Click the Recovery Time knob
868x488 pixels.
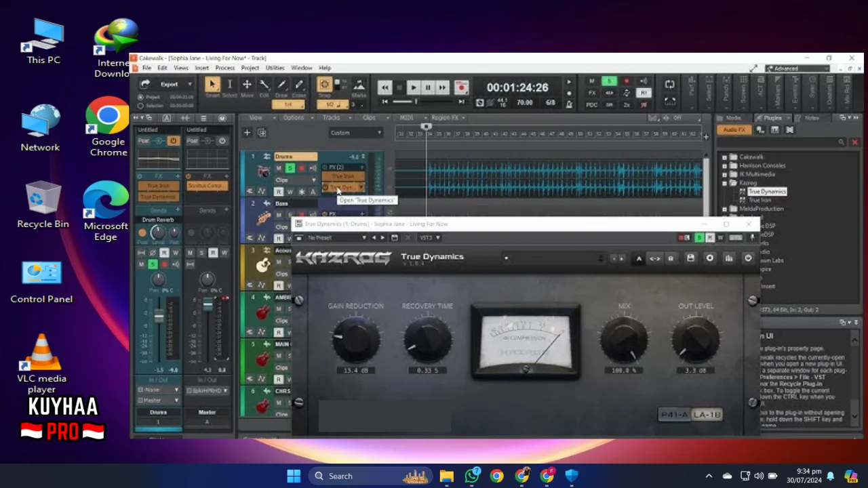pyautogui.click(x=427, y=338)
